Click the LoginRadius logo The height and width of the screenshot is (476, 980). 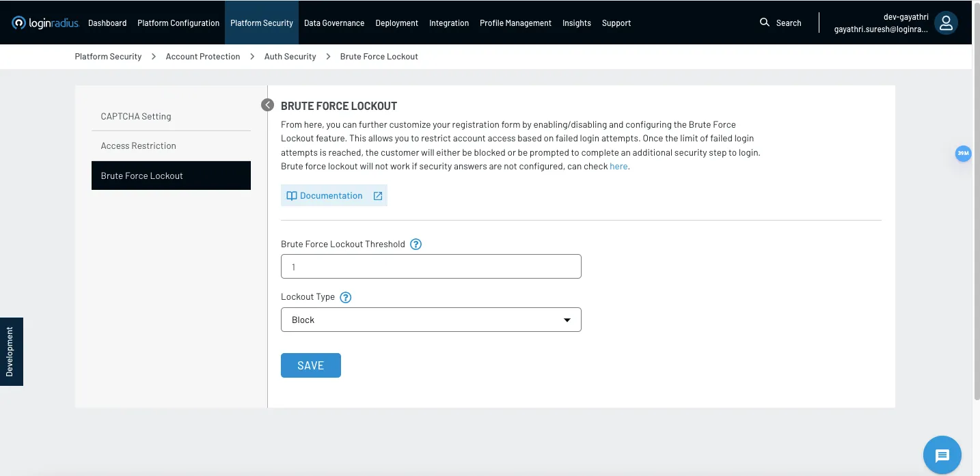click(x=45, y=23)
